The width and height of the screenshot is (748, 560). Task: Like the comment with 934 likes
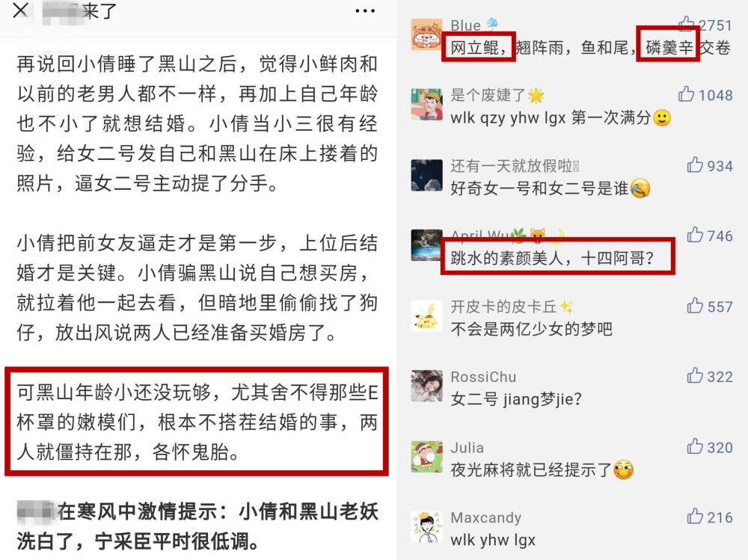pyautogui.click(x=695, y=164)
